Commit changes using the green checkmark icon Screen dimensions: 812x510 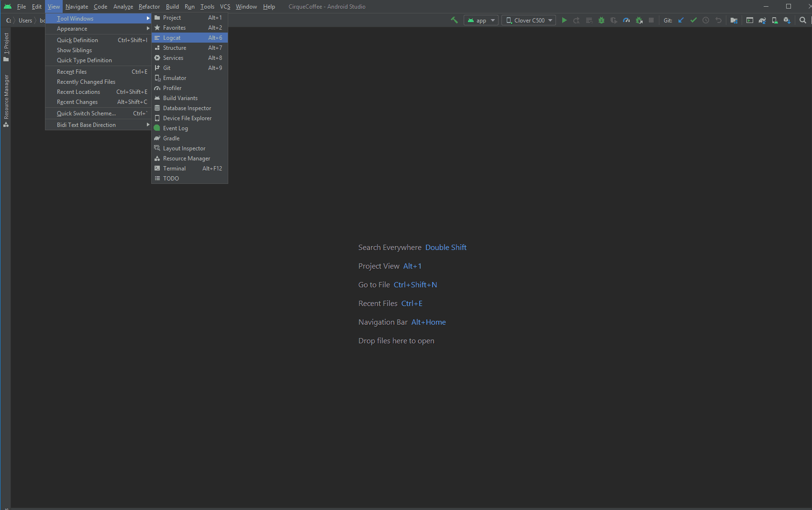pos(693,20)
